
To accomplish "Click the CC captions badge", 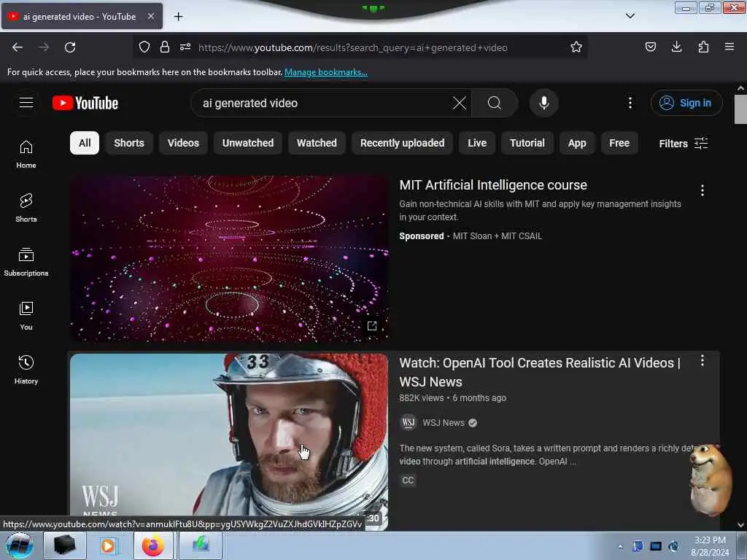I will click(x=408, y=480).
